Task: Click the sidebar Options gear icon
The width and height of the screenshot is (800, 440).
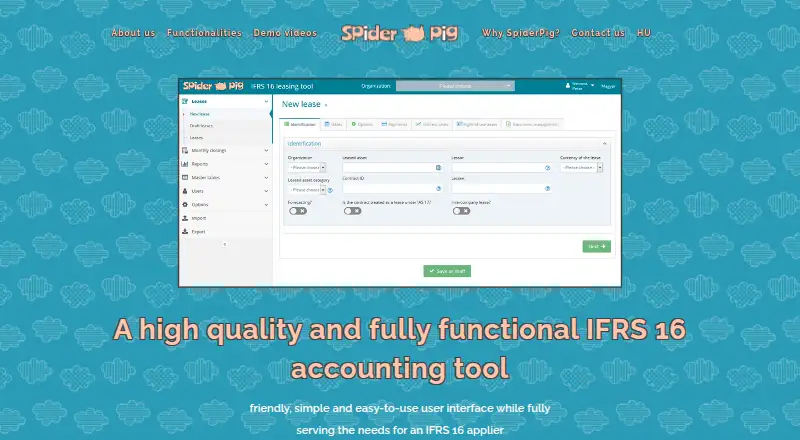Action: point(185,205)
